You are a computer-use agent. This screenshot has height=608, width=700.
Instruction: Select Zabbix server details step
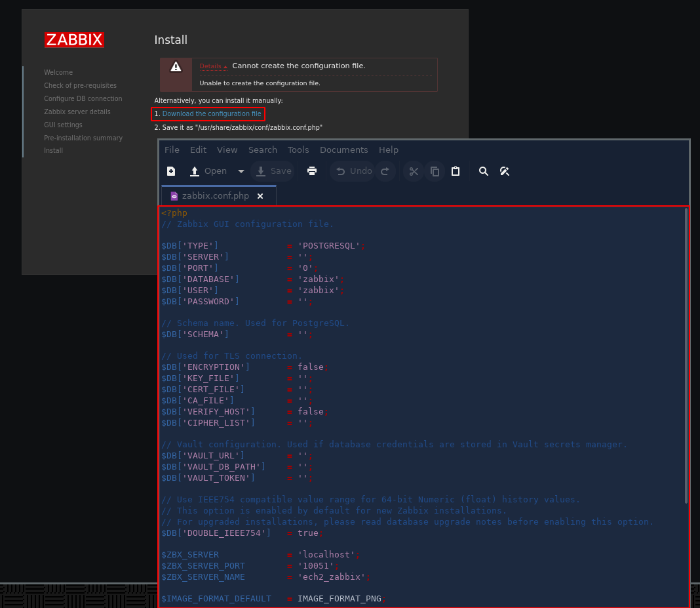tap(77, 111)
